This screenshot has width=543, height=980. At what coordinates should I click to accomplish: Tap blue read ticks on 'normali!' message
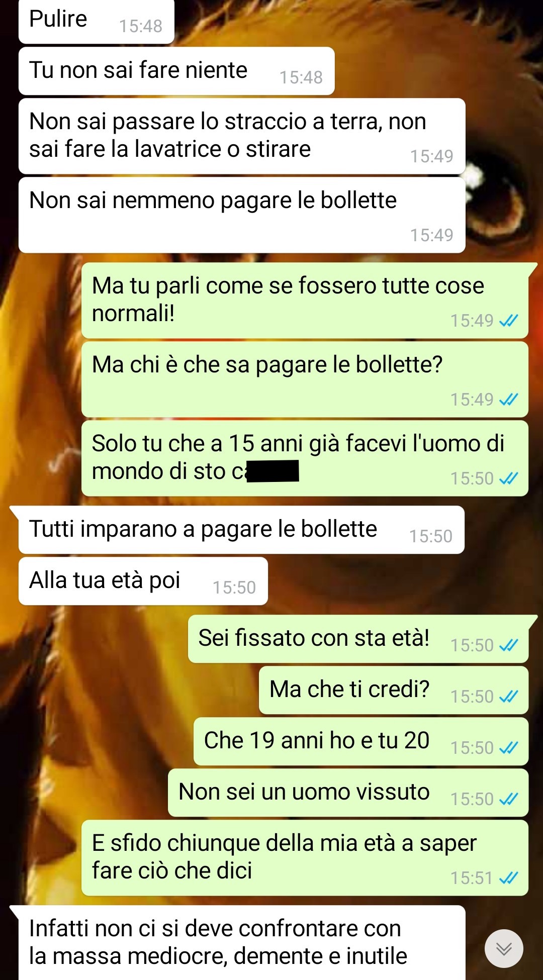point(508,321)
